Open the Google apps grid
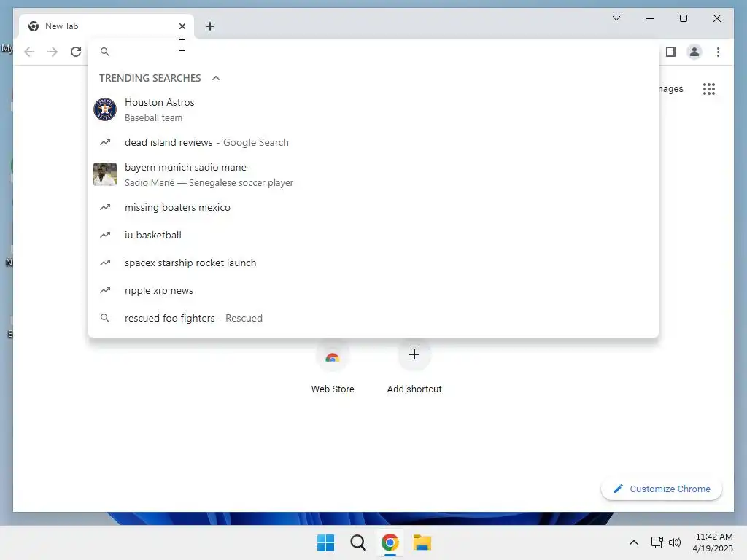The height and width of the screenshot is (560, 747). [x=709, y=88]
